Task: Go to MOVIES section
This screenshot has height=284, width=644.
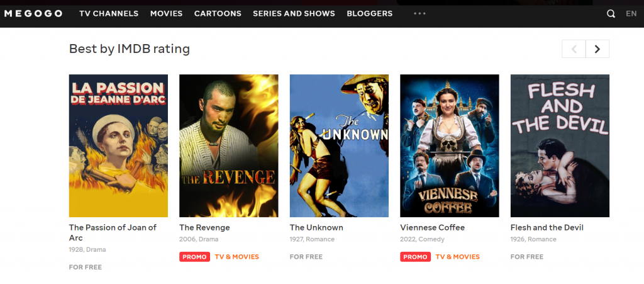Action: [166, 14]
